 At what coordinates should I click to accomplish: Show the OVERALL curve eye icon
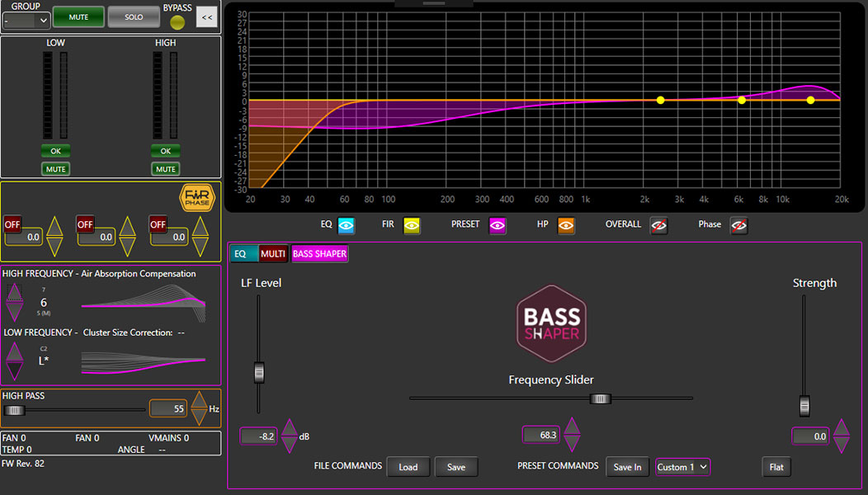[x=658, y=225]
